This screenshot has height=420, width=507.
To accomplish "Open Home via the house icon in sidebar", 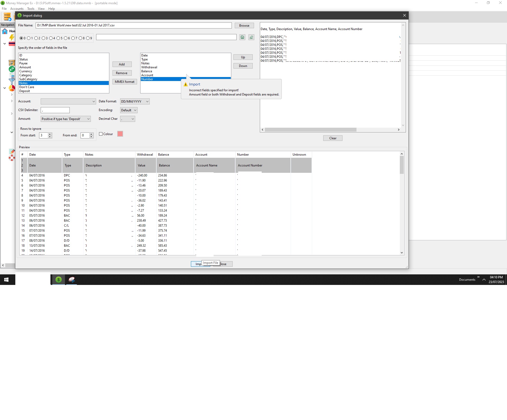I will [4, 31].
